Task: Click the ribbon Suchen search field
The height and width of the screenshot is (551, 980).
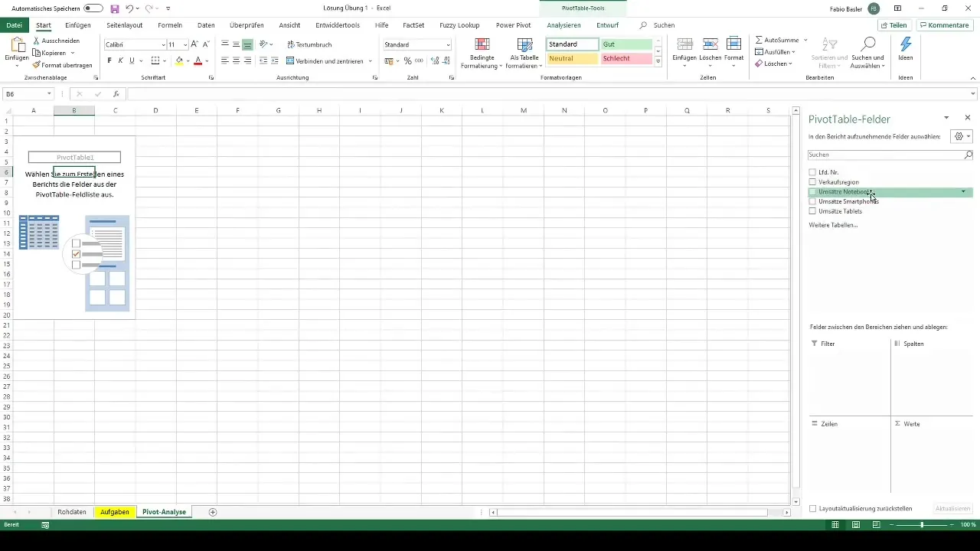Action: tap(663, 25)
